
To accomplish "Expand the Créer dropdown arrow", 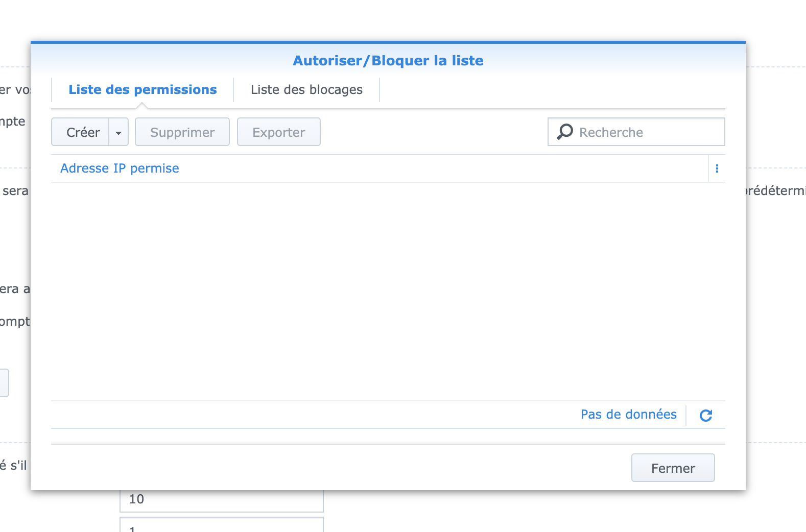I will (118, 132).
